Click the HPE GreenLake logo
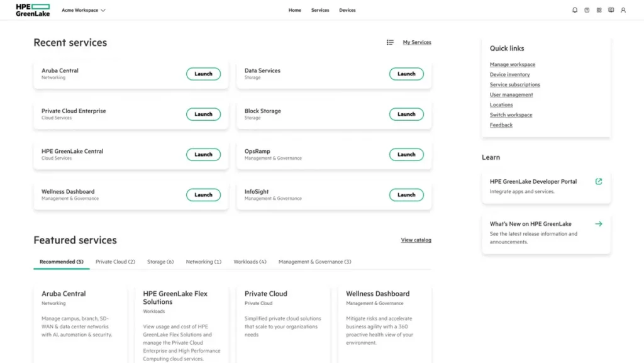Viewport: 644px width, 363px height. pos(33,10)
